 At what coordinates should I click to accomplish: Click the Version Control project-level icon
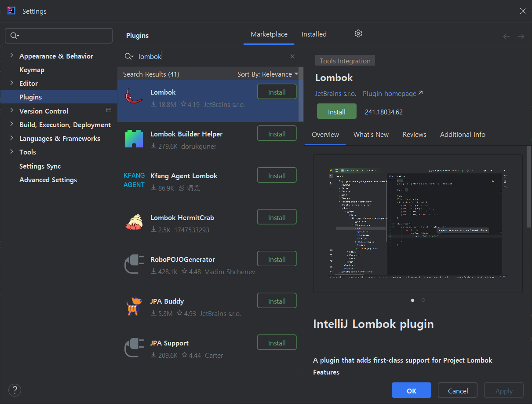coord(109,110)
